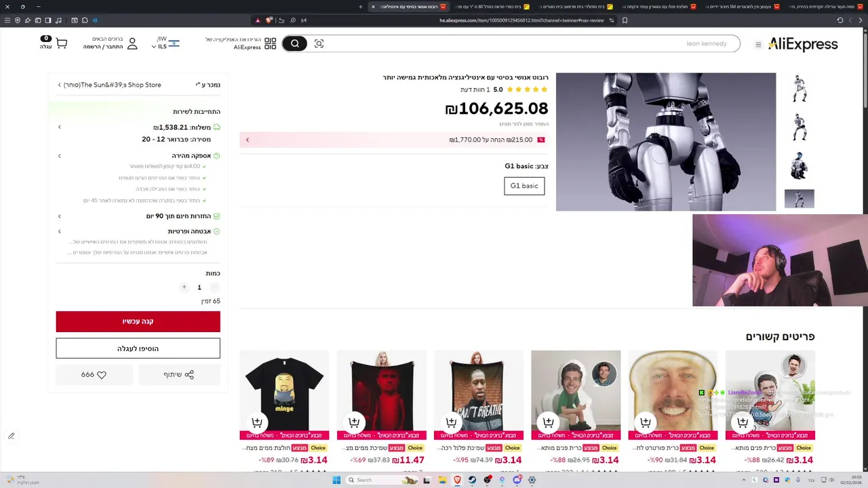Open Steam from the taskbar
This screenshot has width=868, height=488.
point(473,480)
